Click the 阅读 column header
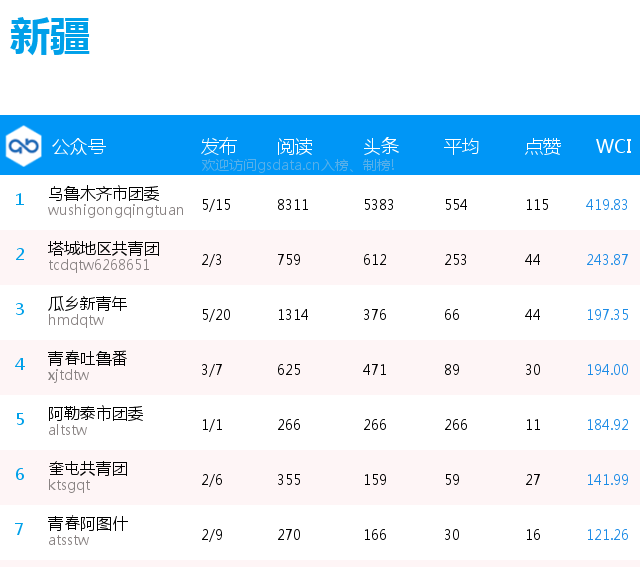This screenshot has width=640, height=567. pos(295,147)
